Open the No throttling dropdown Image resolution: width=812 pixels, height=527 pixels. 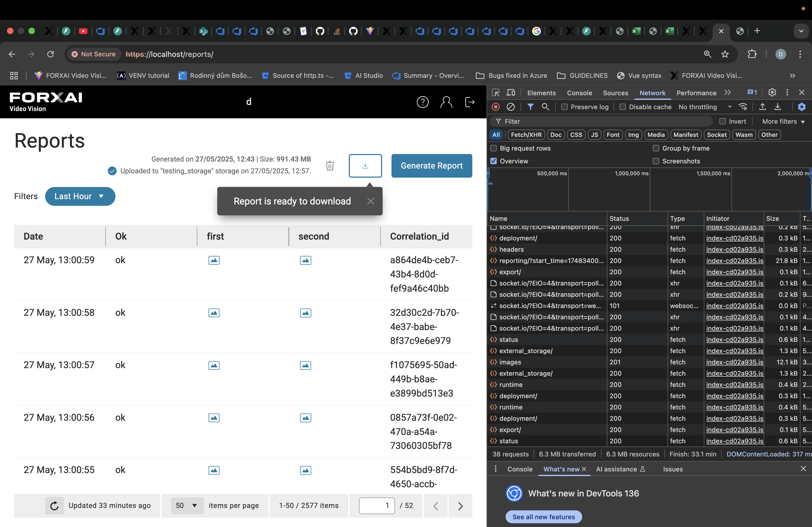[x=705, y=107]
